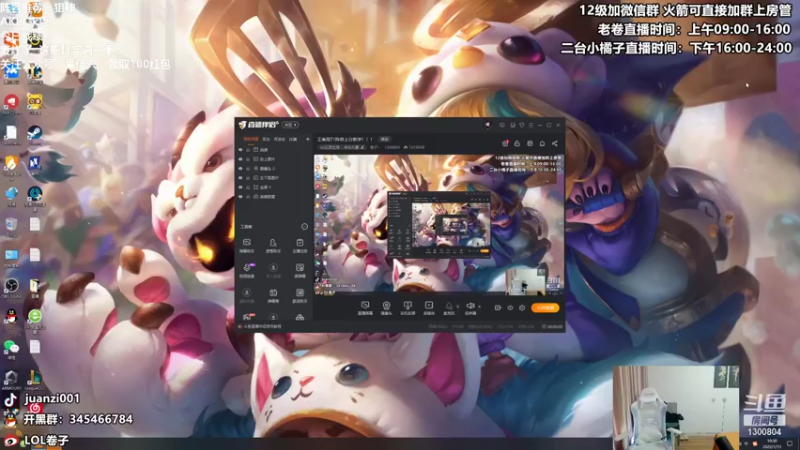This screenshot has width=800, height=450.
Task: Click the notification bell icon above preview
Action: point(542,143)
